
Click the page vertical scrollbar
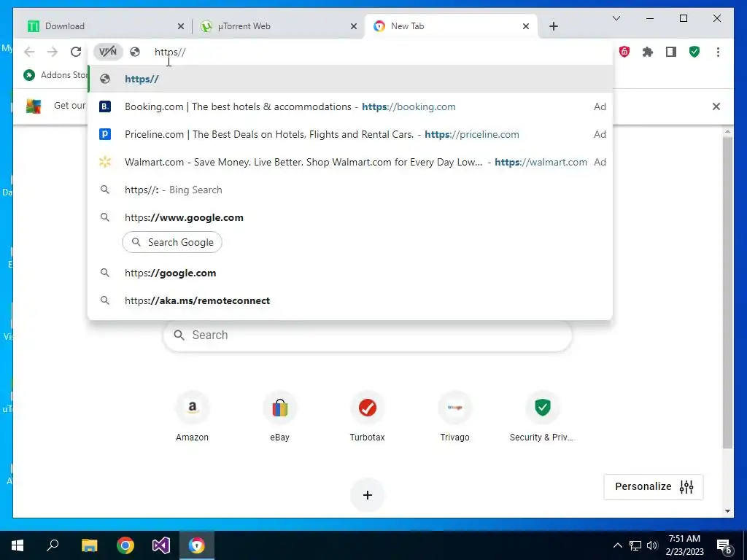[727, 292]
